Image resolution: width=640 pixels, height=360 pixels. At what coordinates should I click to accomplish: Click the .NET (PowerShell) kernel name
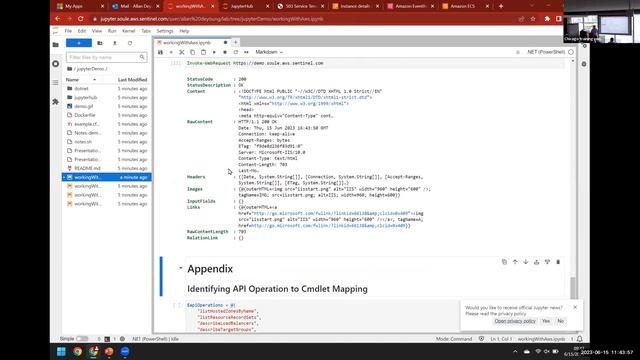click(546, 52)
